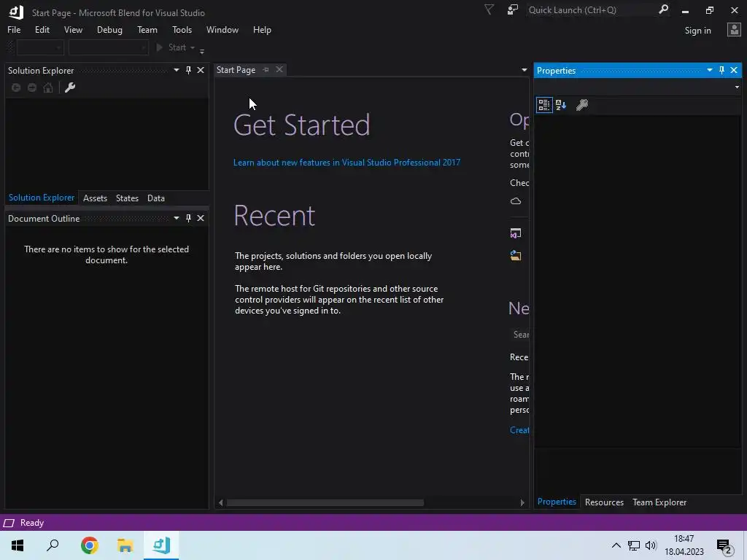Click the Start debugging button
Screen dimensions: 747x560
[x=171, y=47]
